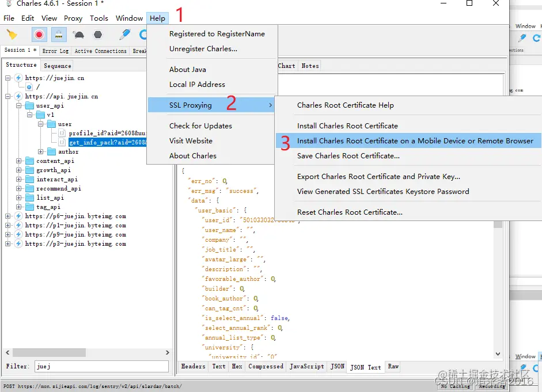Click the Filter input field
Image resolution: width=542 pixels, height=392 pixels.
point(101,367)
